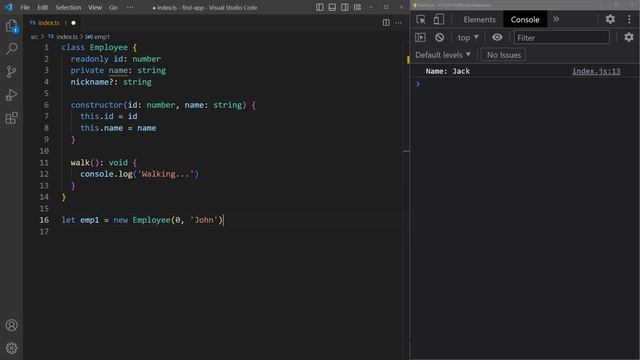Click the walk method name on line 11
640x360 pixels.
[x=80, y=162]
